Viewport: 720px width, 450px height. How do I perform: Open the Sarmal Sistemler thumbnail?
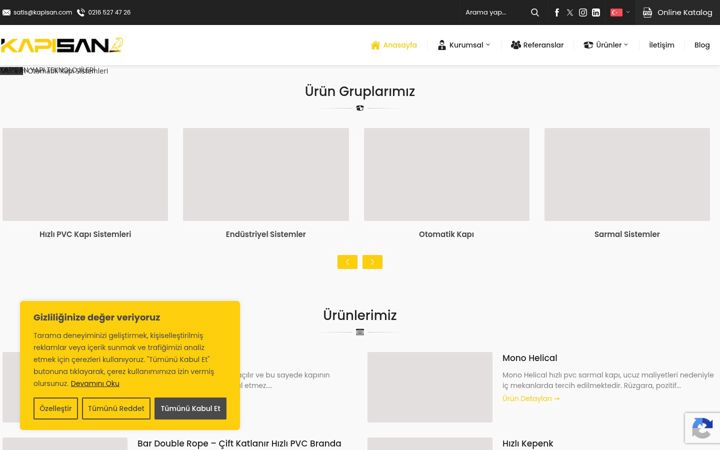pyautogui.click(x=627, y=174)
